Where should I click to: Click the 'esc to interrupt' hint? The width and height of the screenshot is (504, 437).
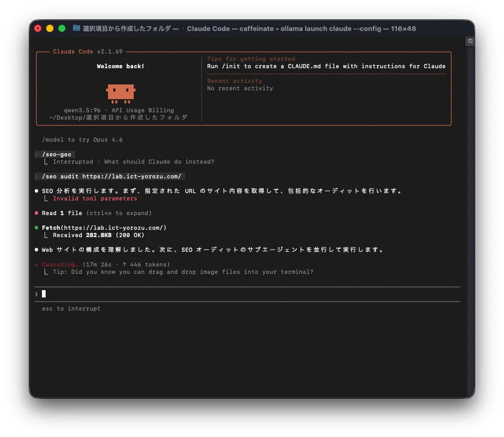(x=71, y=308)
